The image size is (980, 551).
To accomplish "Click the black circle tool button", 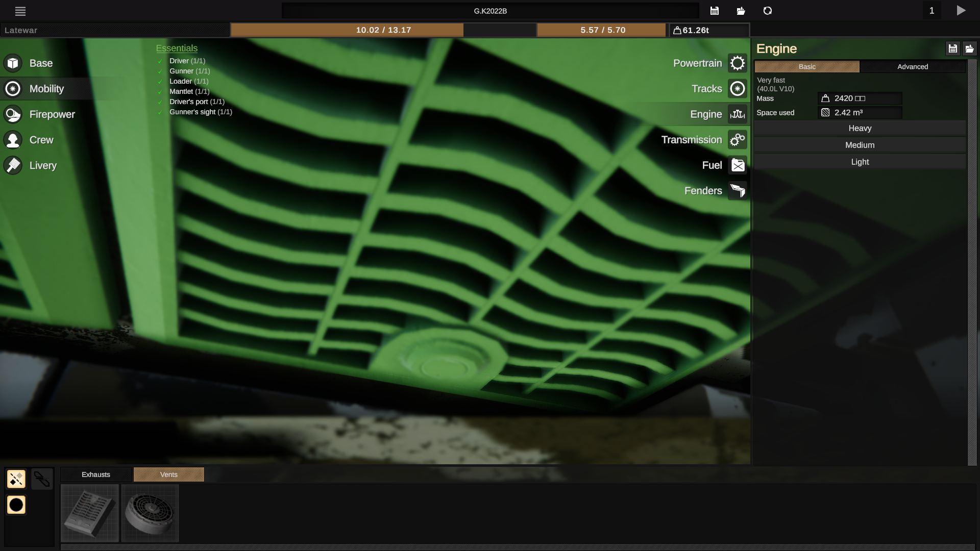I will 16,505.
